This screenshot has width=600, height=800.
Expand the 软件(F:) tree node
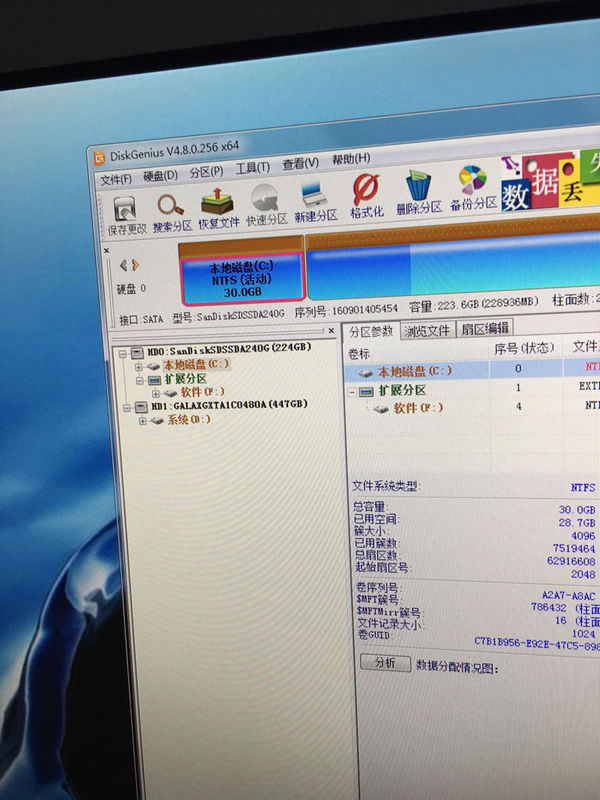(x=156, y=394)
